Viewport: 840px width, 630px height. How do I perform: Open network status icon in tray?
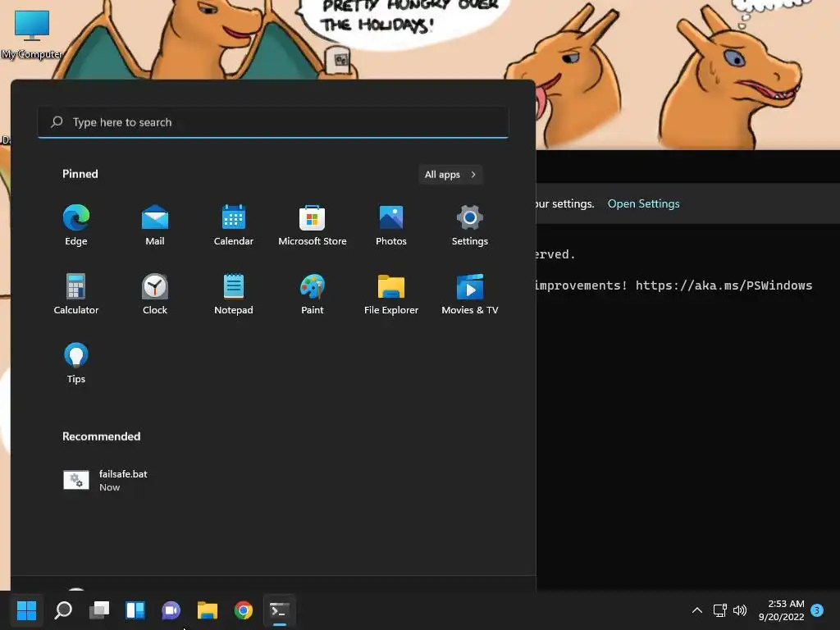(720, 610)
